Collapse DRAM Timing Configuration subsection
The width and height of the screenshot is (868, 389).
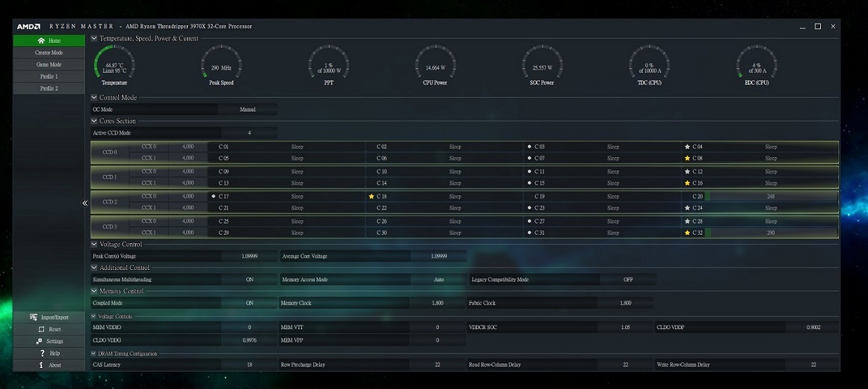click(x=94, y=354)
